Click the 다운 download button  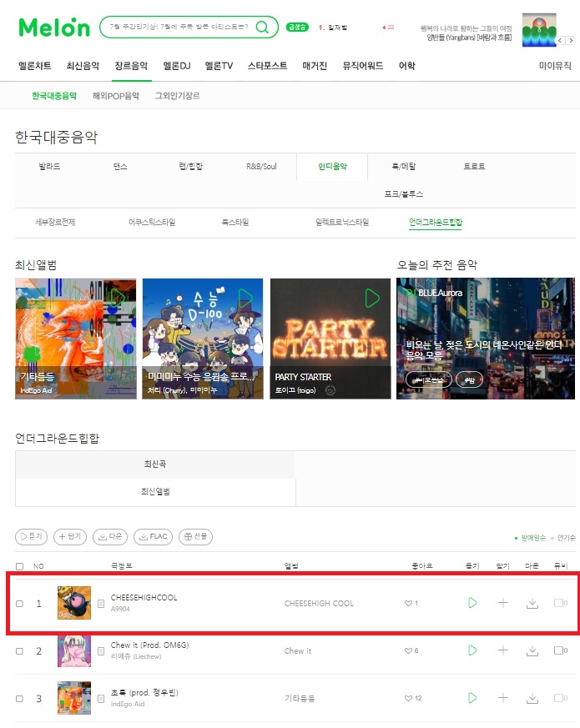click(110, 536)
